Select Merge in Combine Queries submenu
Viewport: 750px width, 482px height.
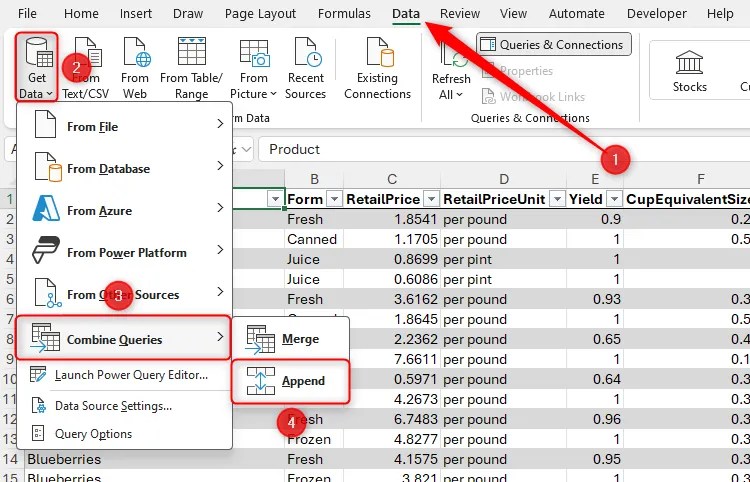pyautogui.click(x=291, y=339)
